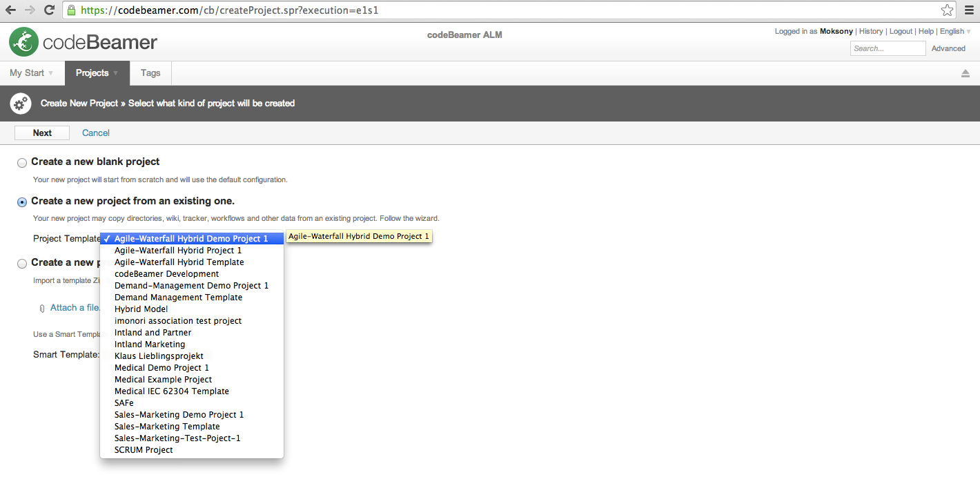Choose Agile-Waterfall Hybrid Demo Project 1 option

tap(192, 239)
